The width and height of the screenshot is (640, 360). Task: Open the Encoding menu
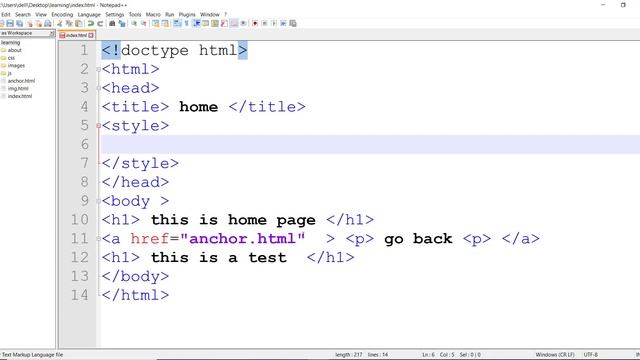pyautogui.click(x=62, y=14)
